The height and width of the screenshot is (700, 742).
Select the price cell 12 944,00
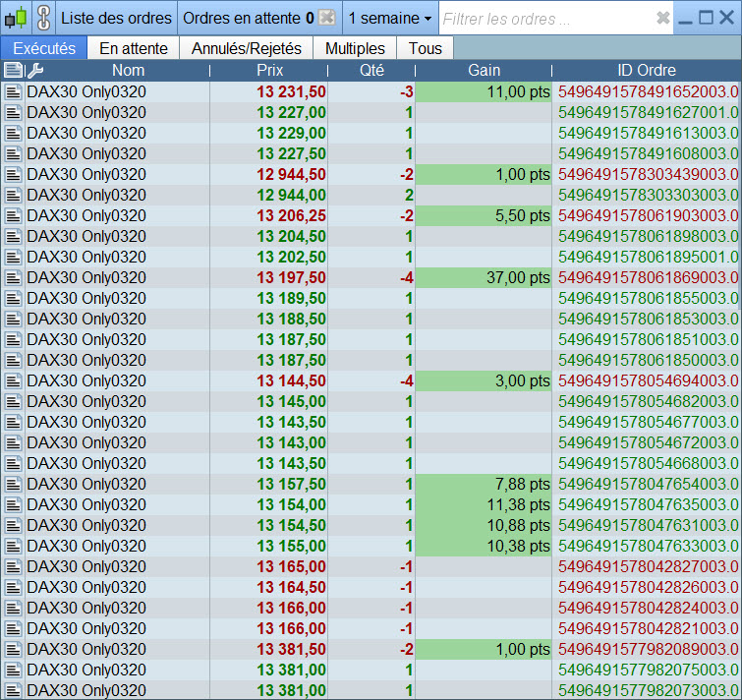268,195
